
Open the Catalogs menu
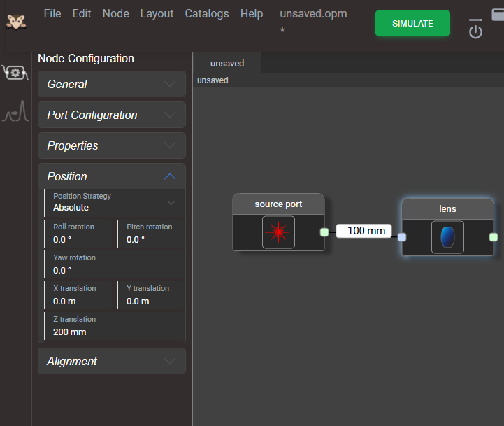point(207,14)
